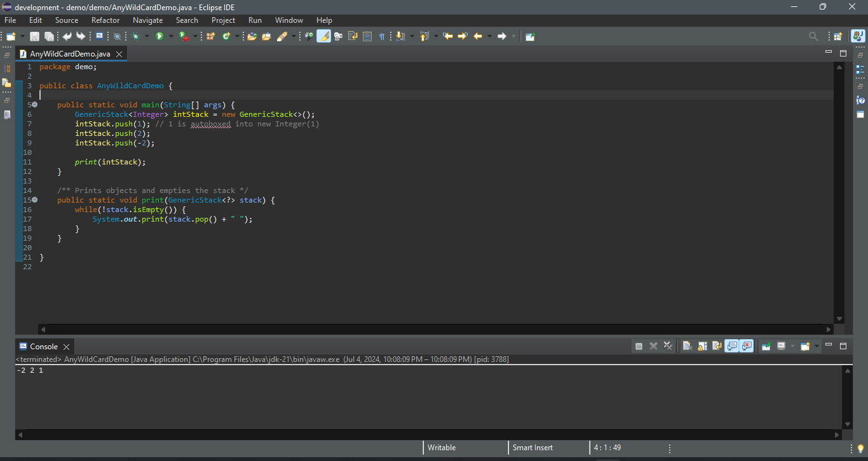This screenshot has width=868, height=461.
Task: Click the Quick Access search magnifier
Action: tap(813, 37)
